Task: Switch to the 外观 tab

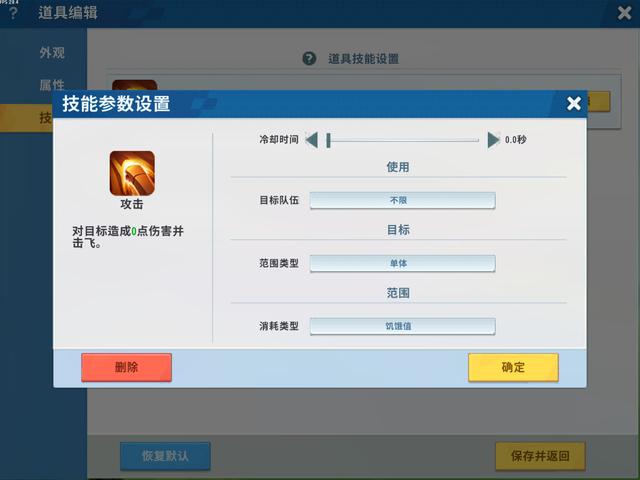Action: point(52,52)
